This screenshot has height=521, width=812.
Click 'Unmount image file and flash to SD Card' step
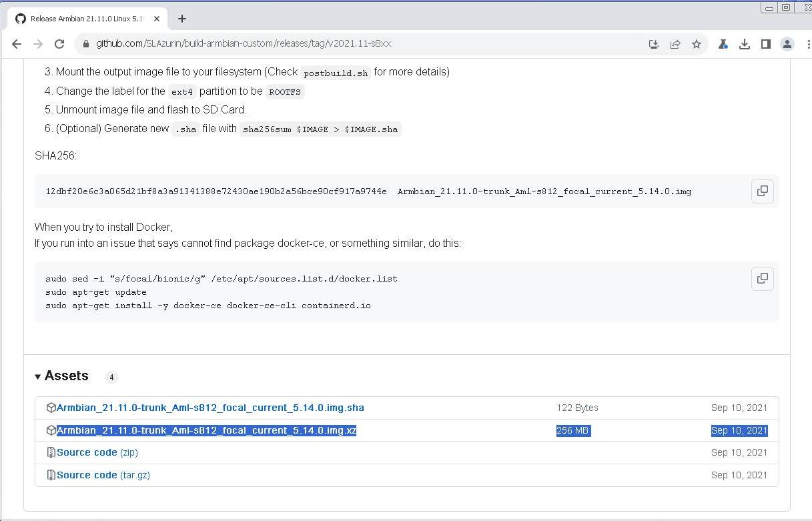click(x=151, y=109)
